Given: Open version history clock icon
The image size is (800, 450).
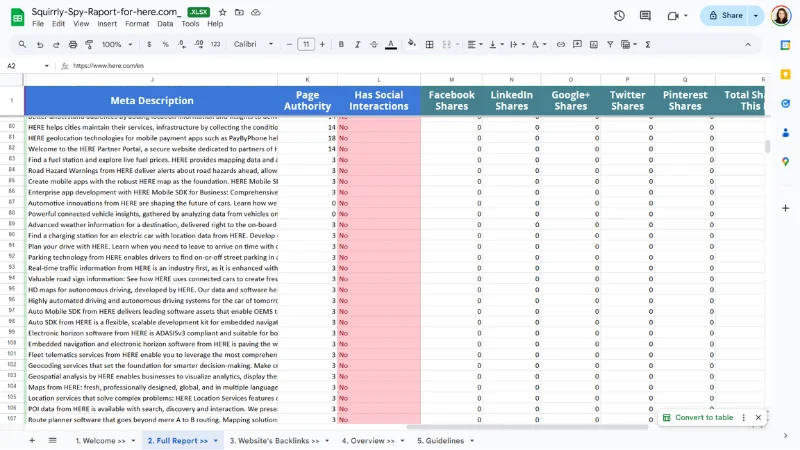Looking at the screenshot, I should (x=619, y=15).
